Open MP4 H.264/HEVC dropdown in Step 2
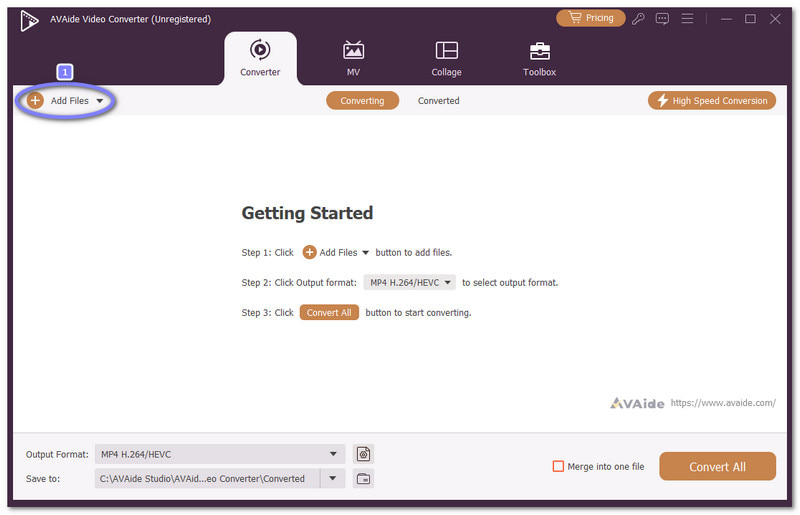Viewport: 800px width, 515px height. 409,283
